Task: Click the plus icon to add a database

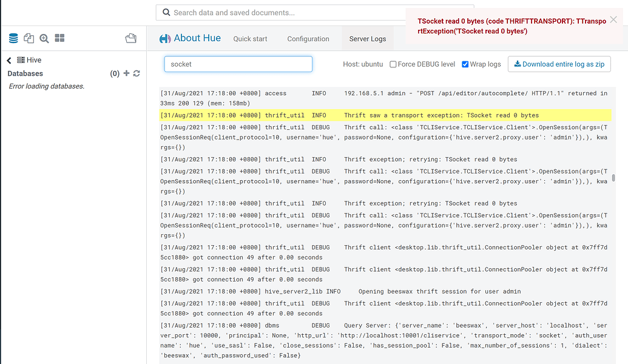Action: pos(126,73)
